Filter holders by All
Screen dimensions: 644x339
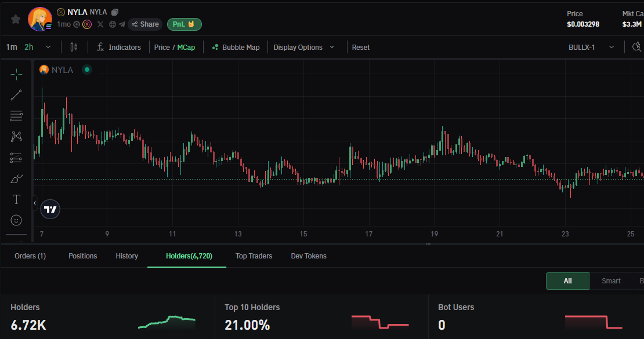click(x=567, y=281)
